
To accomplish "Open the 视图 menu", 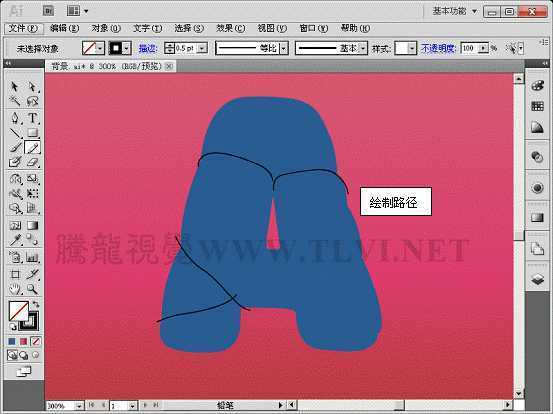I will coord(272,28).
